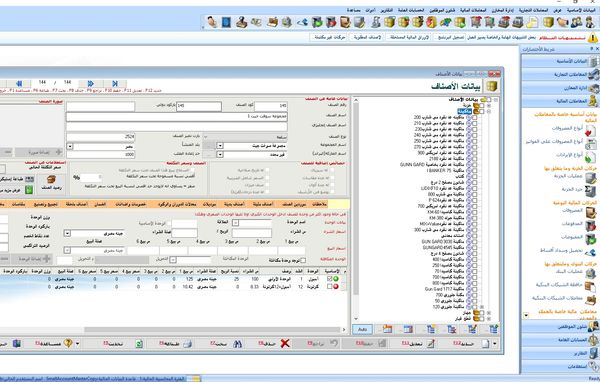Switch to the الضمان tab

[100, 204]
